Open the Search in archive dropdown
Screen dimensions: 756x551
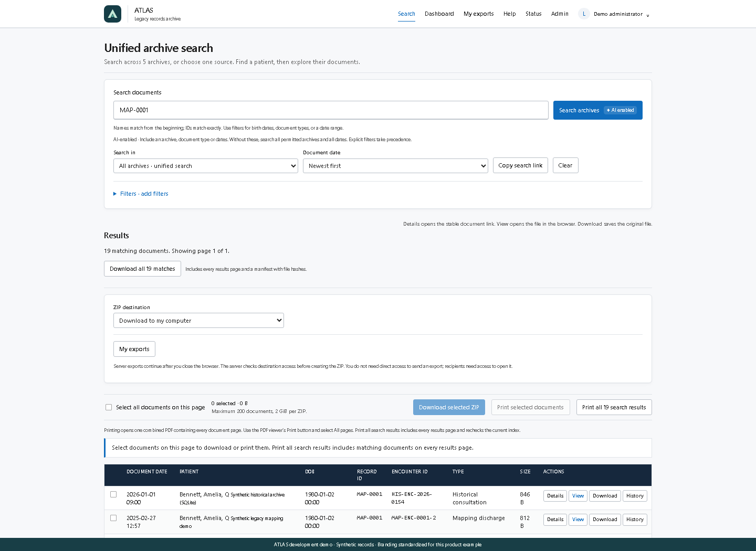tap(206, 166)
